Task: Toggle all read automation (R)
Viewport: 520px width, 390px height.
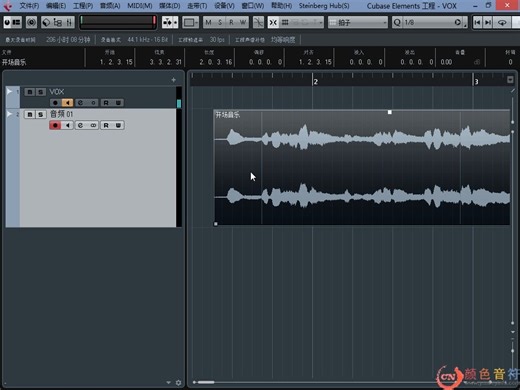Action: point(231,22)
